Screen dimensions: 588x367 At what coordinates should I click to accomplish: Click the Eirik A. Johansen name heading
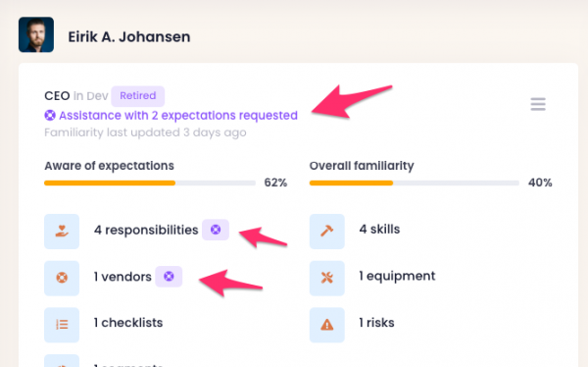(x=129, y=37)
